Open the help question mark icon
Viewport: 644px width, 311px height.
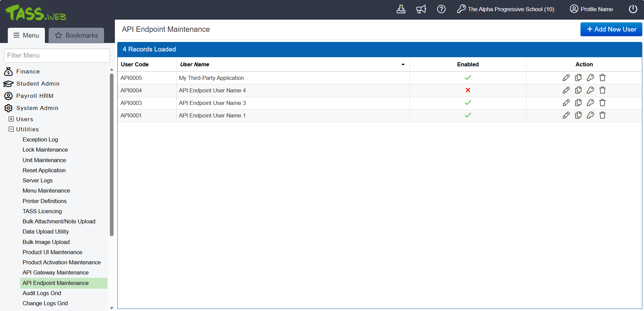pyautogui.click(x=441, y=9)
